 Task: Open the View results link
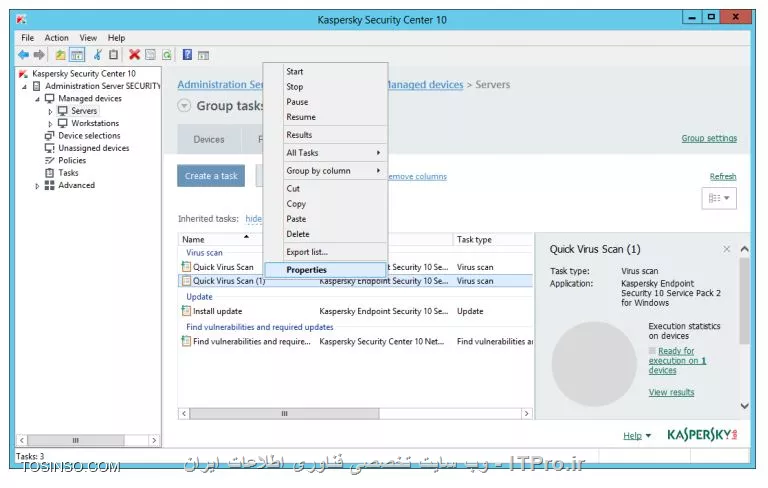(x=672, y=392)
